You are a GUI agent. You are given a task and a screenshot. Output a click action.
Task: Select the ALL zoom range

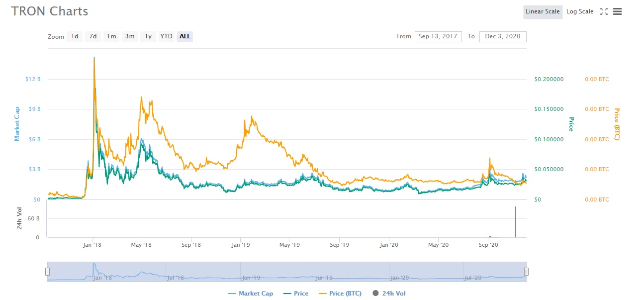pyautogui.click(x=185, y=36)
